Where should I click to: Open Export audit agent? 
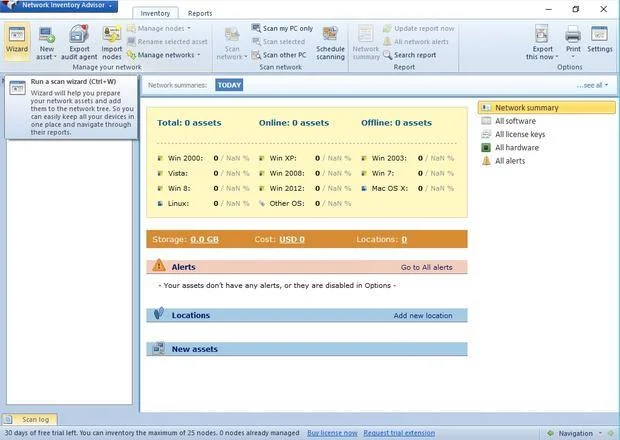click(x=79, y=43)
